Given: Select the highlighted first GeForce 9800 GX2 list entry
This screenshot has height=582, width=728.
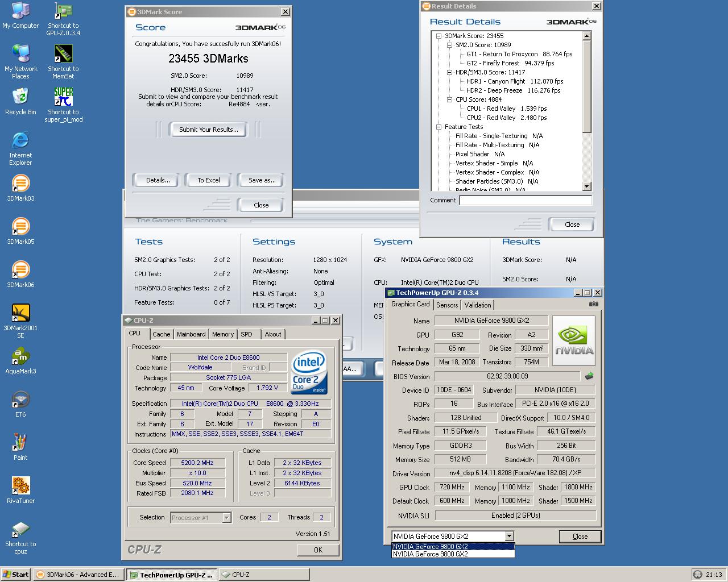Looking at the screenshot, I should click(453, 547).
